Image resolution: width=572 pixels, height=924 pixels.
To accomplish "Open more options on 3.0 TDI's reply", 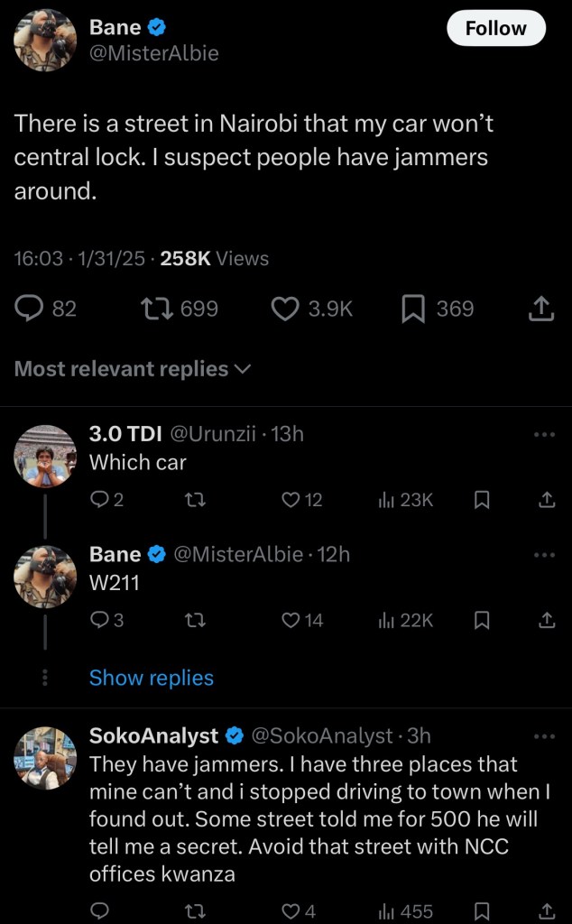I will pos(544,434).
